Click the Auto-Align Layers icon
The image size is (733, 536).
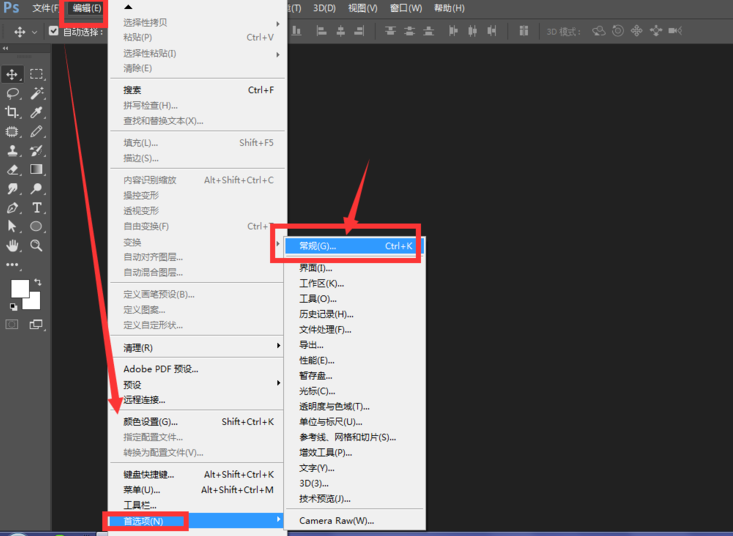point(524,31)
